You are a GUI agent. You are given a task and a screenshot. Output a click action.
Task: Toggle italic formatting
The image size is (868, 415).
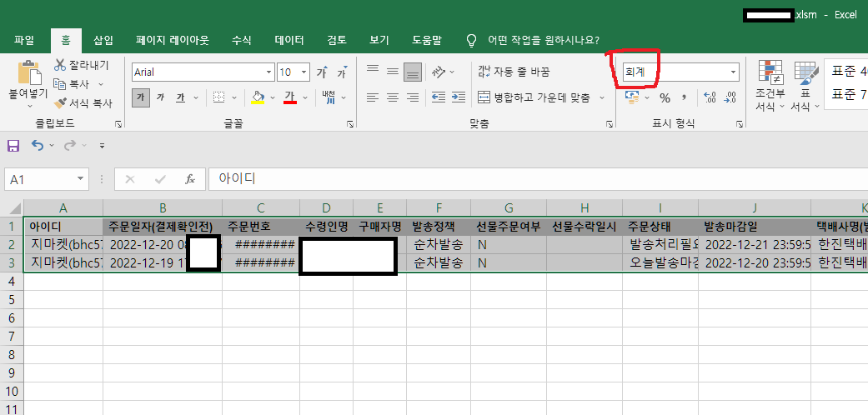point(160,97)
